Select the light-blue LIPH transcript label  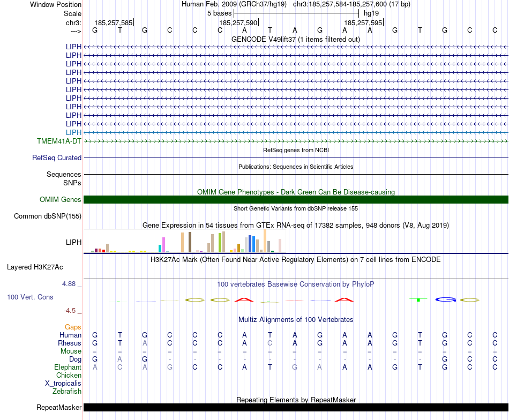coord(73,132)
